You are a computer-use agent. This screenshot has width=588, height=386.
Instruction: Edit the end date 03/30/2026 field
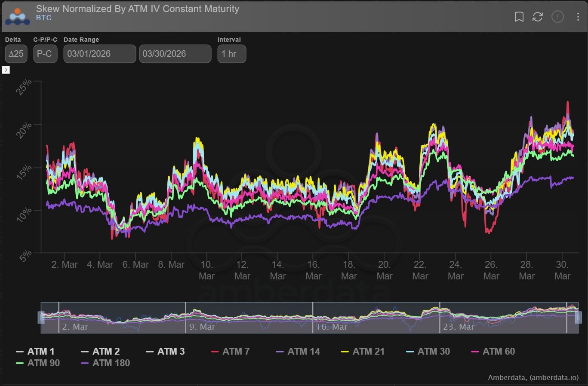[175, 54]
